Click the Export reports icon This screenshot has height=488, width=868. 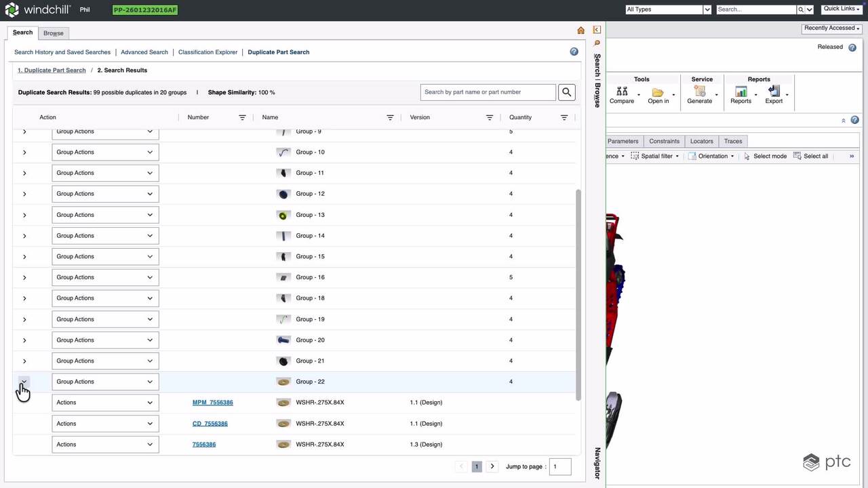[x=774, y=92]
